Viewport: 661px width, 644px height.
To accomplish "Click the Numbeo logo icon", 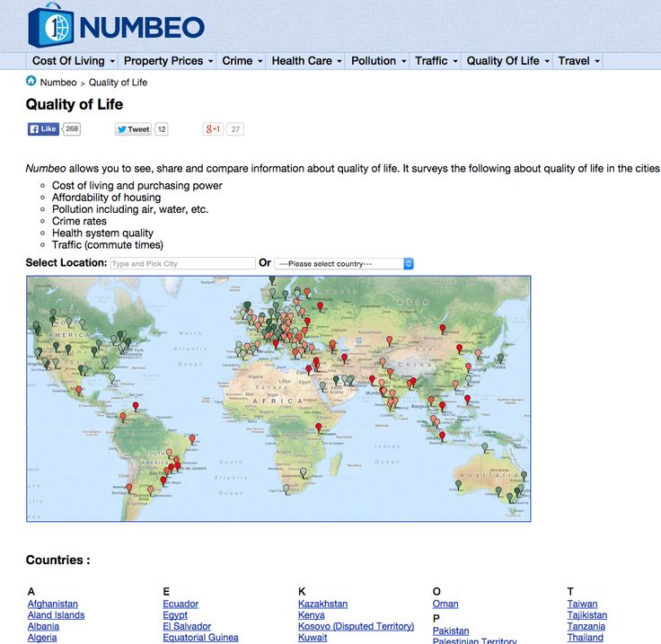I will click(51, 25).
